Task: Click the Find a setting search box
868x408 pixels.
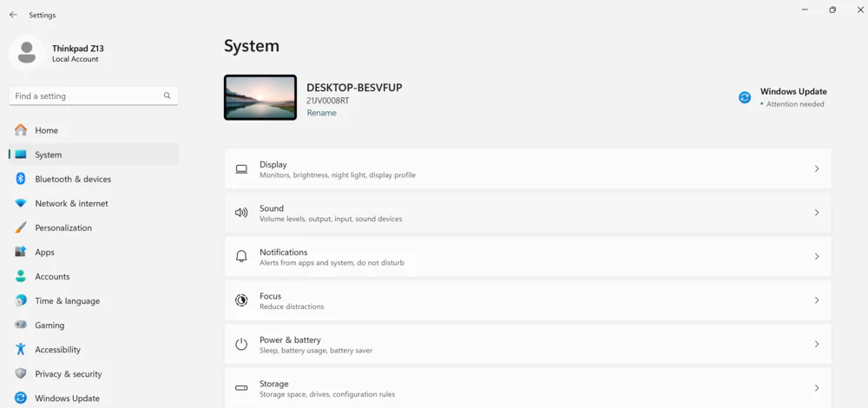Action: pos(94,95)
